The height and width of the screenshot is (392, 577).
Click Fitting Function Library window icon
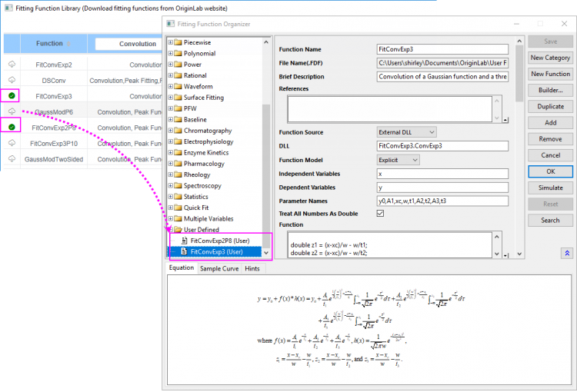8,8
